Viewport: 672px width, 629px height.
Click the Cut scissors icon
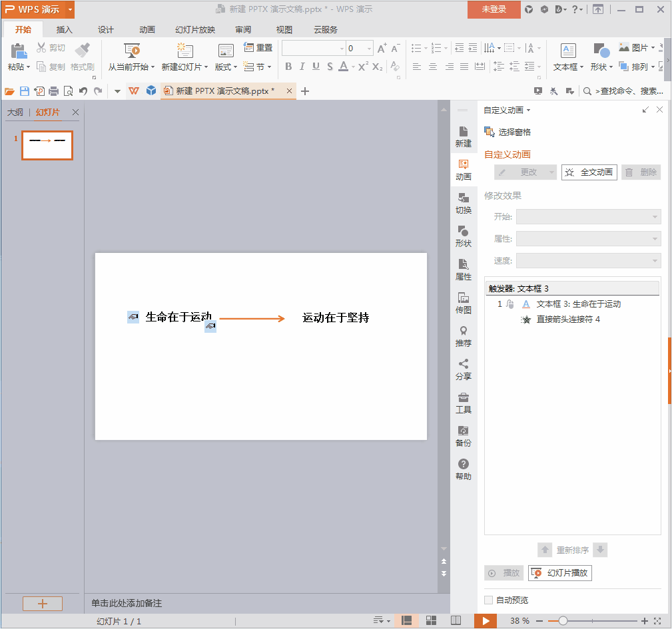click(x=41, y=47)
